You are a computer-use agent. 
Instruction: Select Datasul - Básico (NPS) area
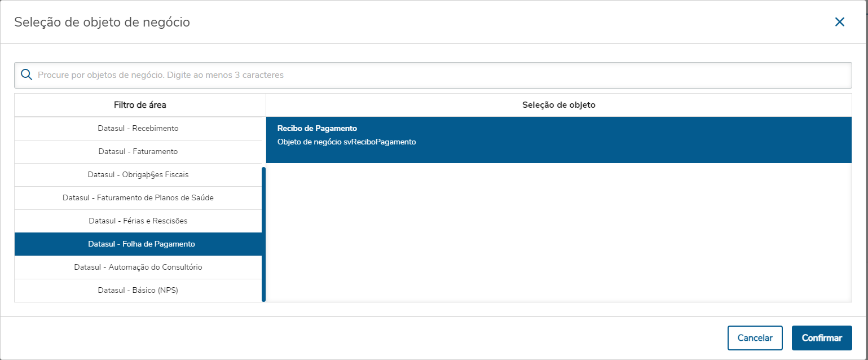pos(138,291)
